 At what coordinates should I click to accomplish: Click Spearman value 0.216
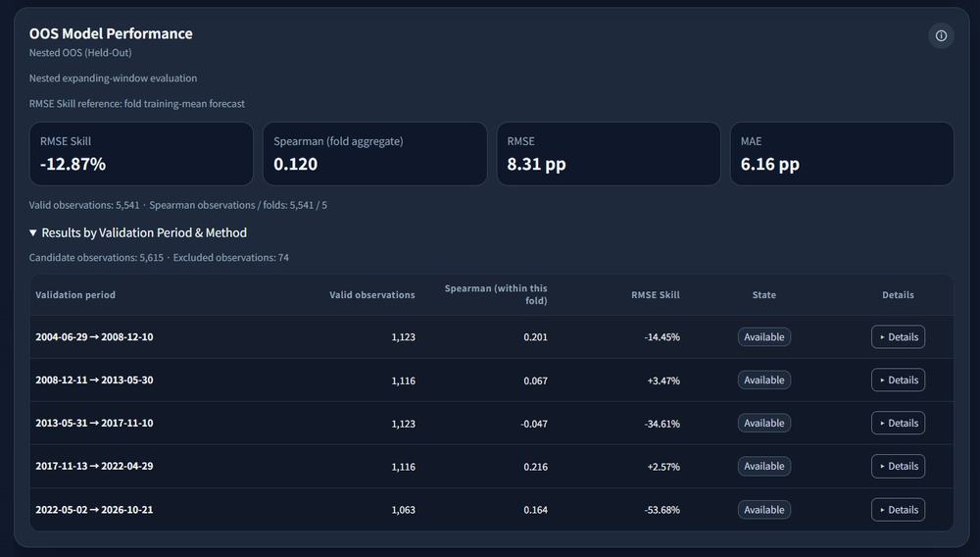536,467
